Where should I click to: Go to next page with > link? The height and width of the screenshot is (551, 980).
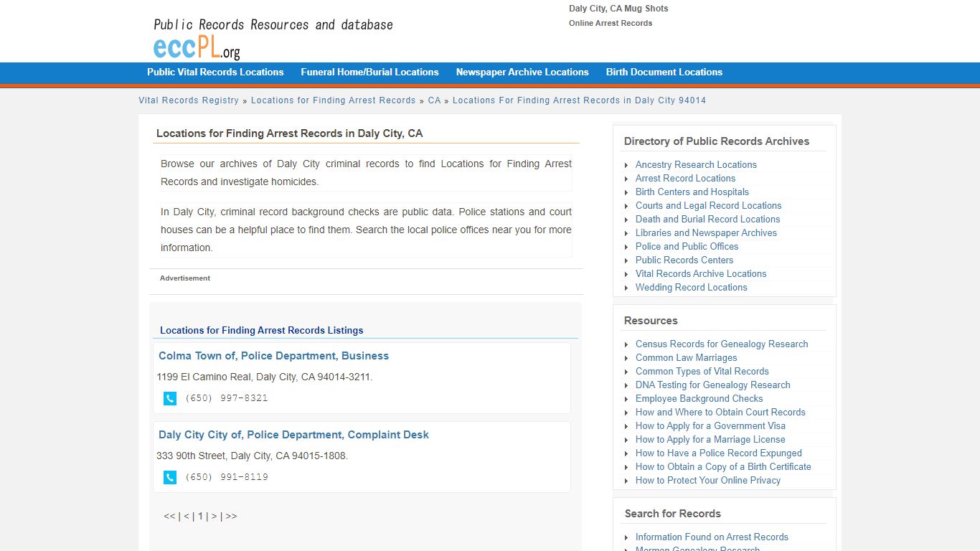pos(214,516)
